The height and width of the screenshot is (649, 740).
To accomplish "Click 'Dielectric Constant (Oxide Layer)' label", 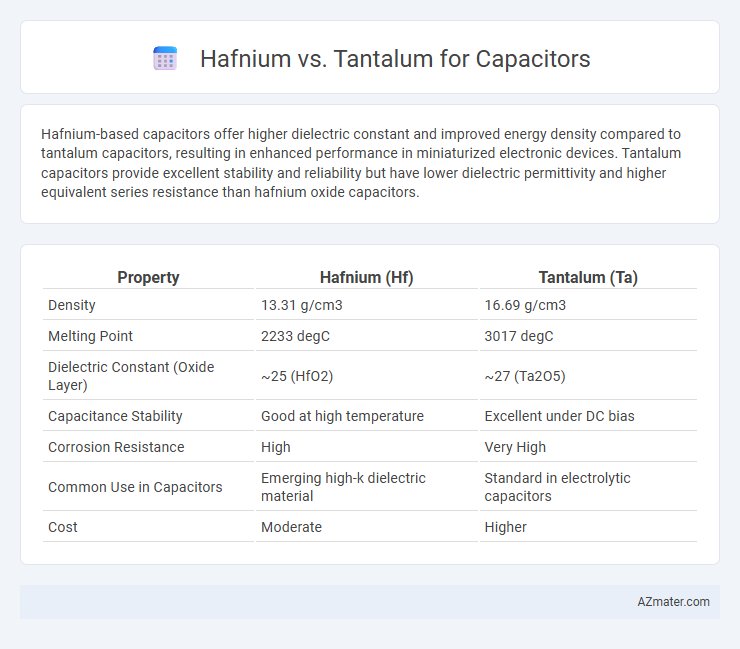I will 131,376.
